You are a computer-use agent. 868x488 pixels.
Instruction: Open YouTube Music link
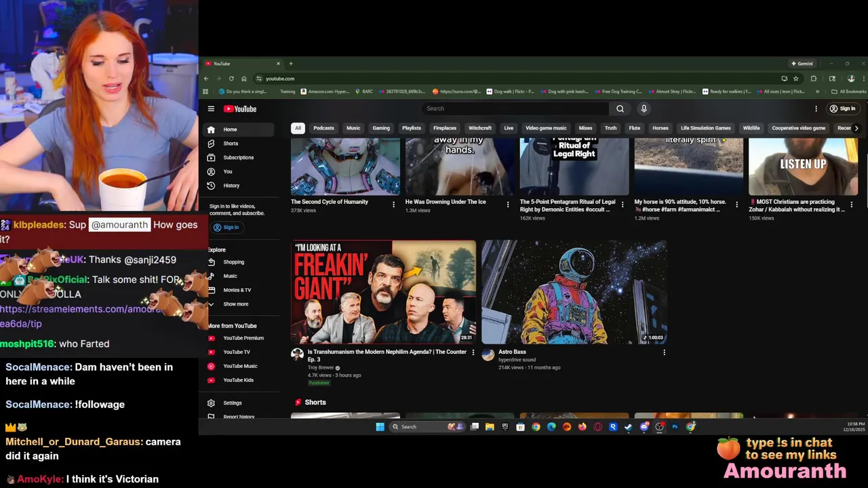(240, 366)
